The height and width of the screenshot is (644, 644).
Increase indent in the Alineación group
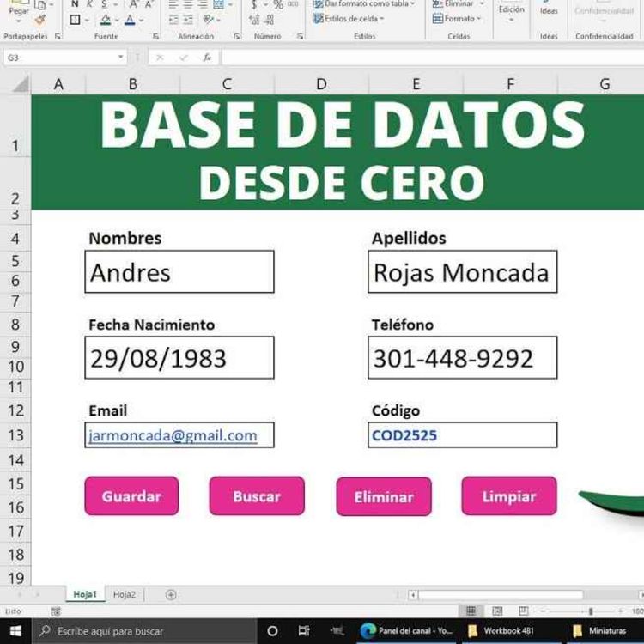tap(188, 19)
